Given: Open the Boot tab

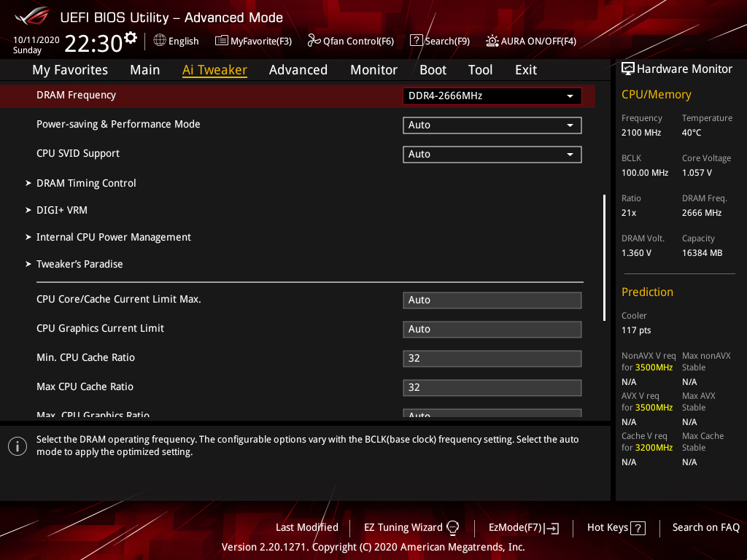Looking at the screenshot, I should tap(433, 70).
